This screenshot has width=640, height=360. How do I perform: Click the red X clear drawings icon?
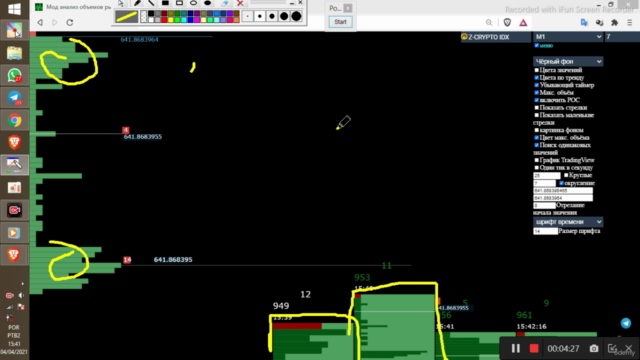[240, 3]
